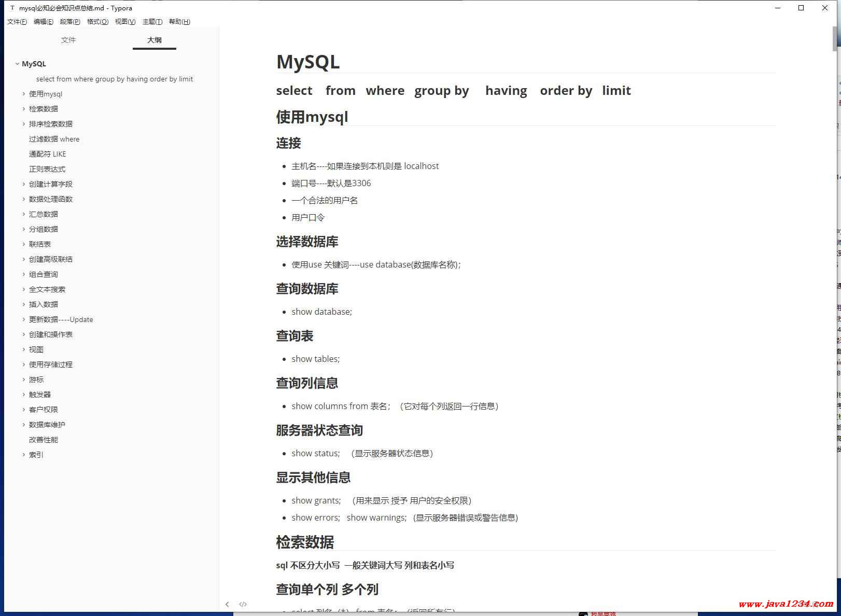Expand the 更新数据----Update outline node
The image size is (841, 616).
pos(24,319)
